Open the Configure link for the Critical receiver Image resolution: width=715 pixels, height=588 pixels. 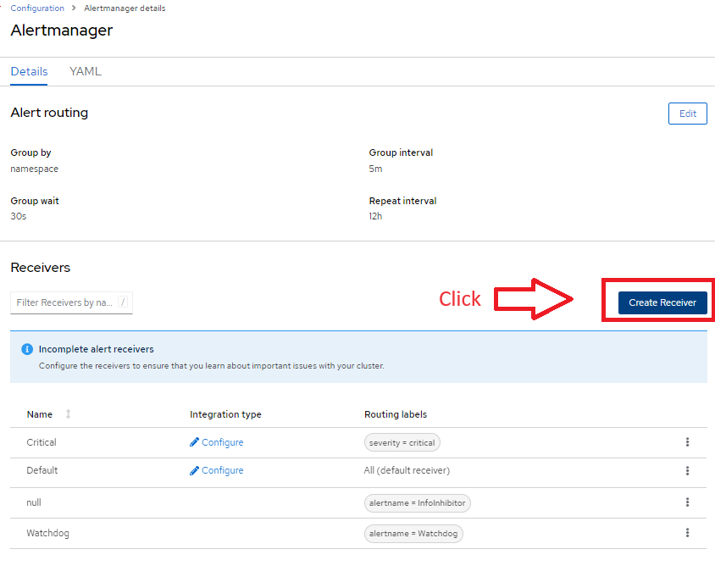tap(222, 442)
